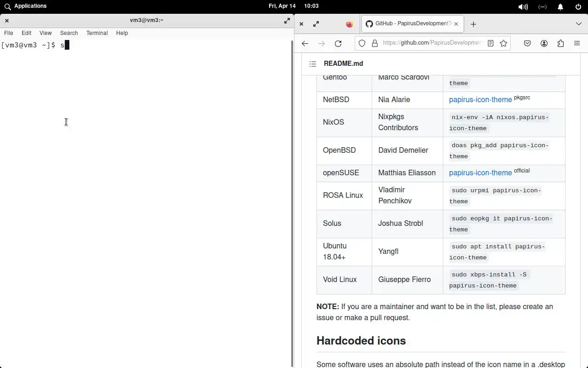Screen dimensions: 588x368
Task: Click the Joshua Strobl maintainer cell
Action: [x=407, y=224]
